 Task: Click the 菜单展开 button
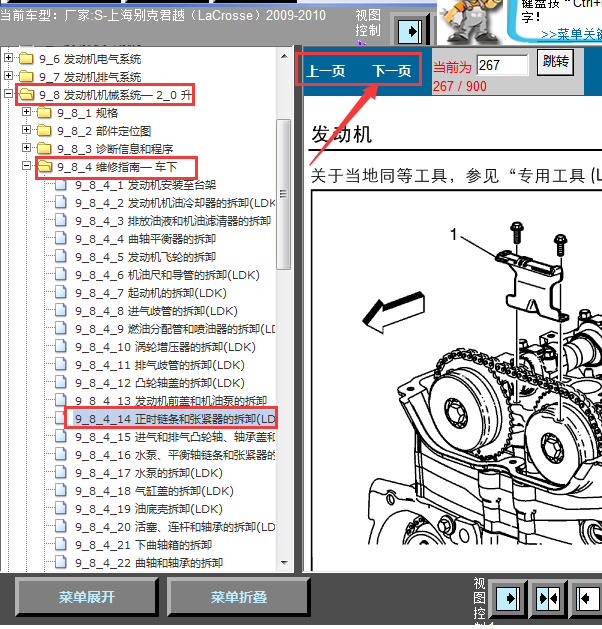tap(87, 597)
